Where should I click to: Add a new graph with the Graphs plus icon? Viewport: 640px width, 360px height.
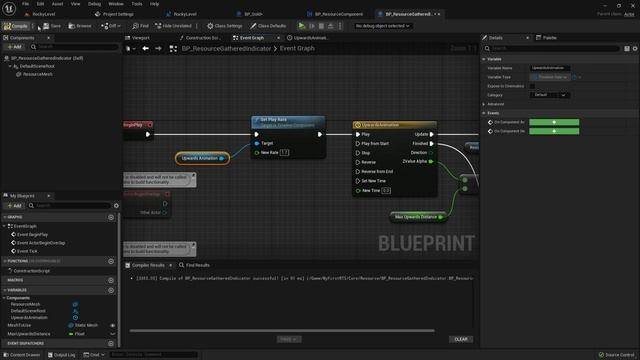[x=111, y=218]
